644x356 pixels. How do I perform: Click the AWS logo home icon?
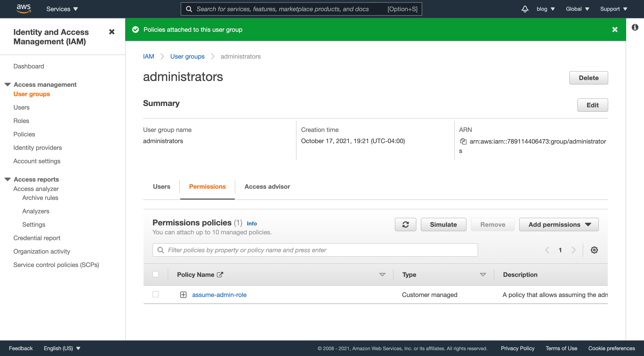(x=24, y=9)
